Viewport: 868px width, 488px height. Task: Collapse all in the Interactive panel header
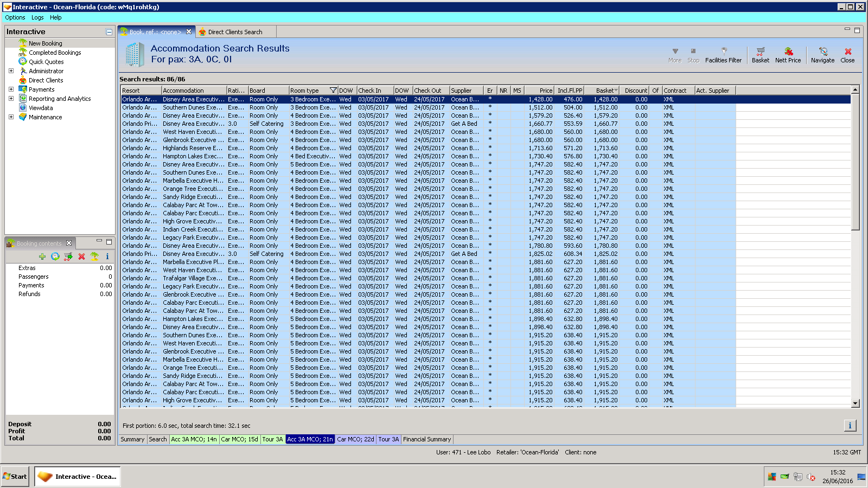[x=109, y=32]
